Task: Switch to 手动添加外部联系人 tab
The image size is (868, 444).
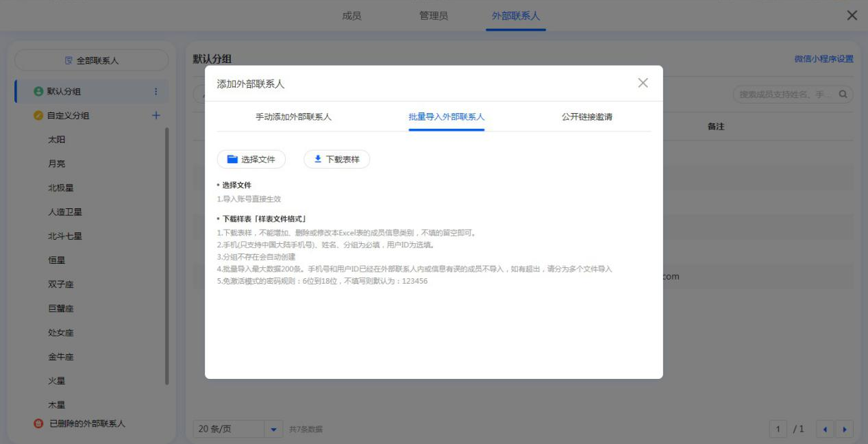Action: (x=293, y=117)
